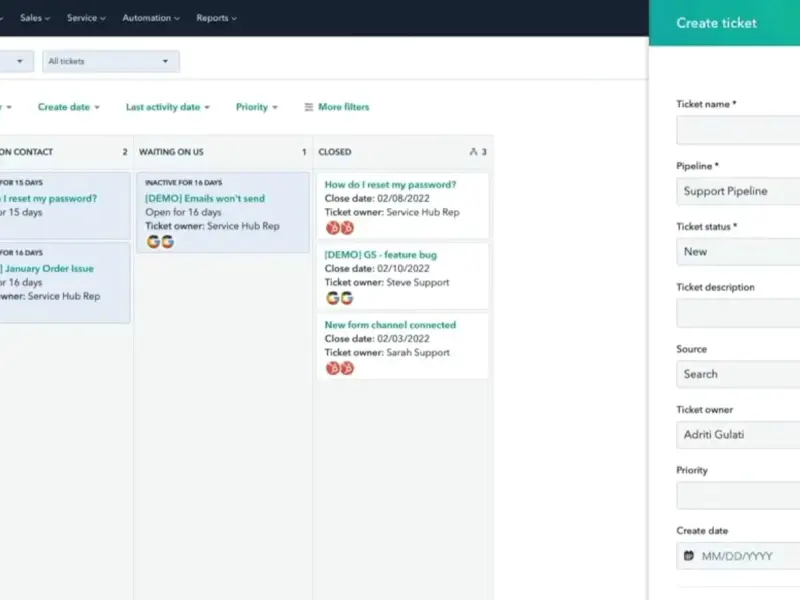Viewport: 800px width, 600px height.
Task: Open the All tickets view dropdown
Action: coord(110,62)
